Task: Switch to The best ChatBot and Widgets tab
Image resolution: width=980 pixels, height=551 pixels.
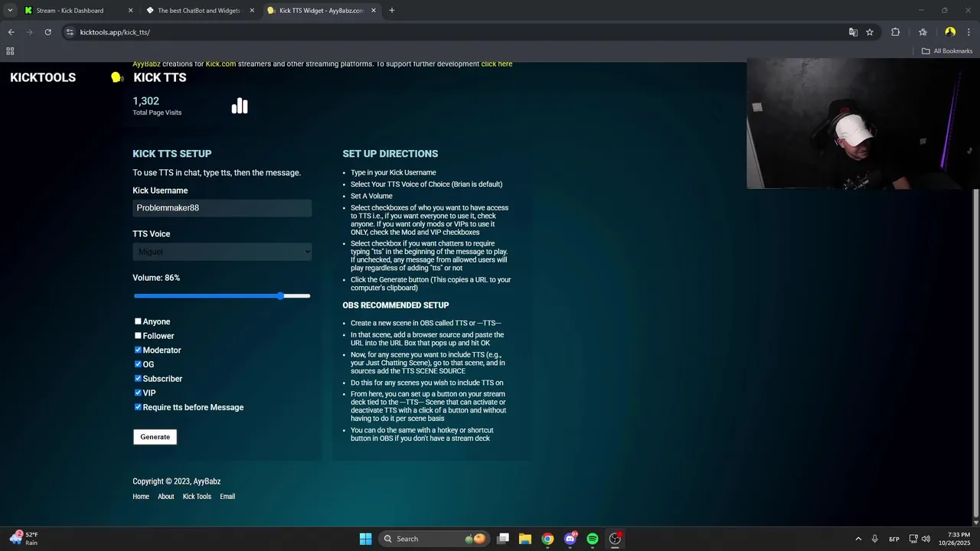Action: click(x=199, y=11)
